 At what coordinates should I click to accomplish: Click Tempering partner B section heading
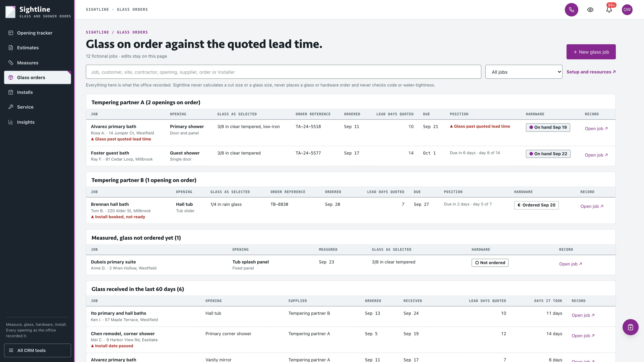coord(144,180)
